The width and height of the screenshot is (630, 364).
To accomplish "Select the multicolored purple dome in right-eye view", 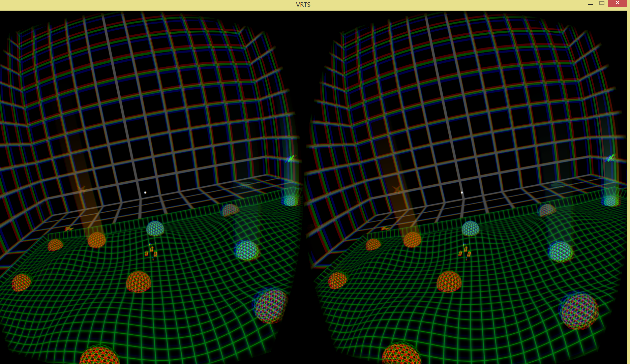I will (579, 311).
